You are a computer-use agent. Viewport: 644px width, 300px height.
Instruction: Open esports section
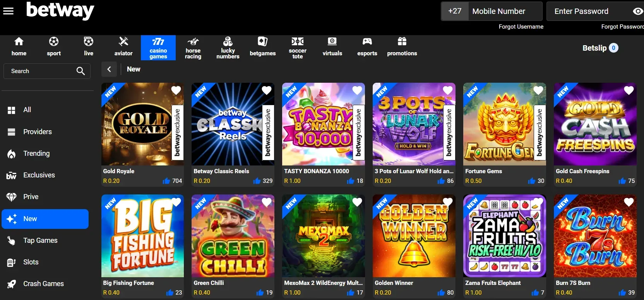click(x=367, y=47)
